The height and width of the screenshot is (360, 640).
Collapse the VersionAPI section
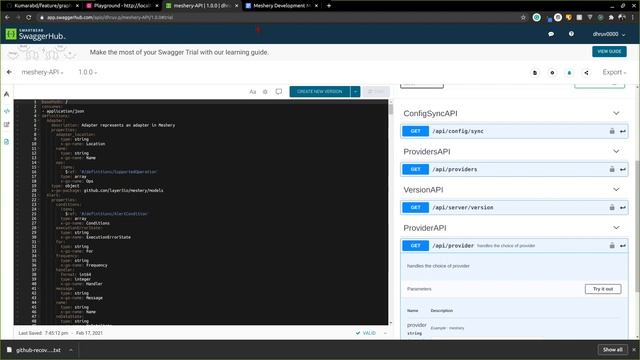[x=616, y=189]
